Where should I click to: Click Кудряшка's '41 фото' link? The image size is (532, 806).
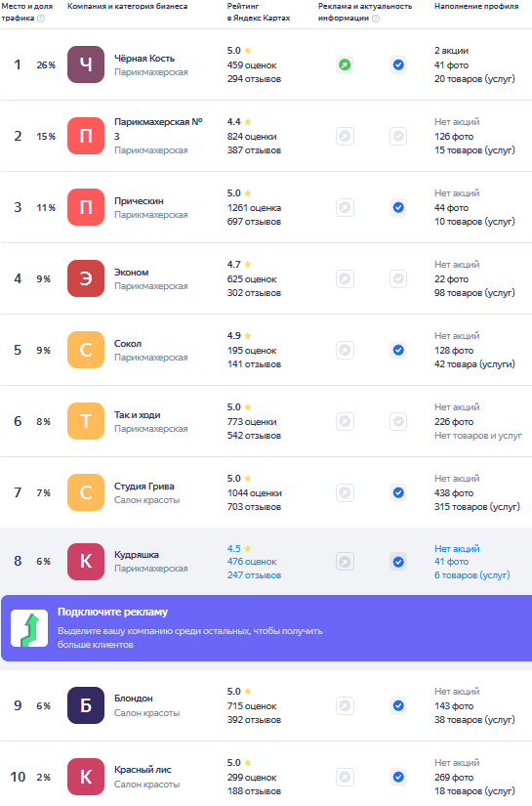pyautogui.click(x=451, y=562)
